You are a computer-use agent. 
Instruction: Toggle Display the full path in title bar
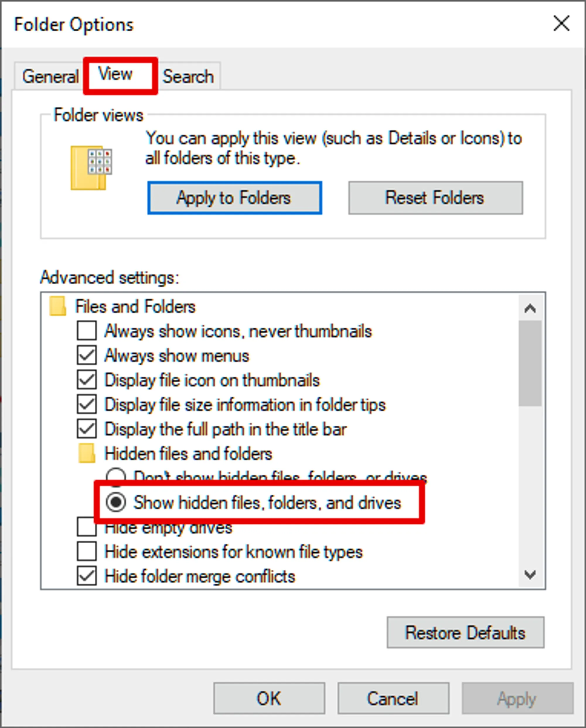(x=86, y=429)
